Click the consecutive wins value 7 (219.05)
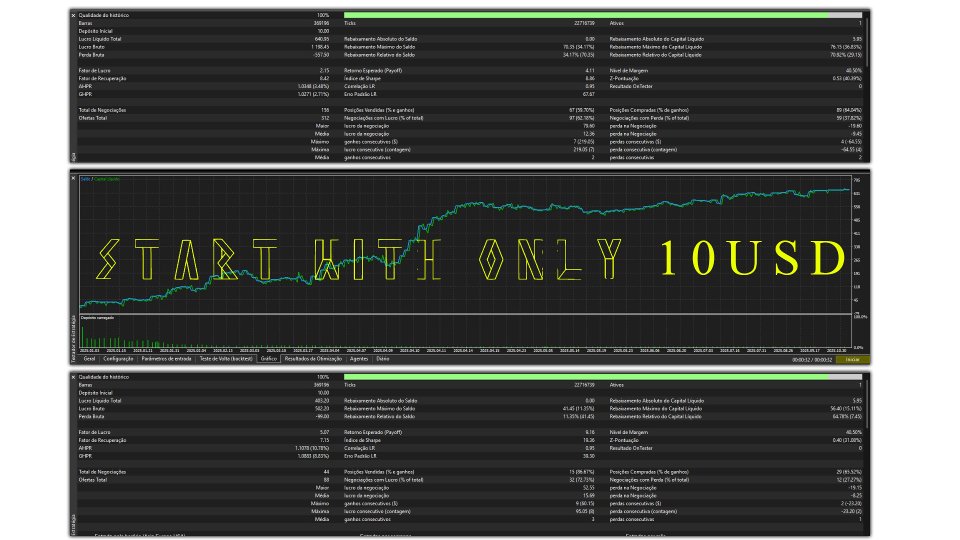 (582, 142)
